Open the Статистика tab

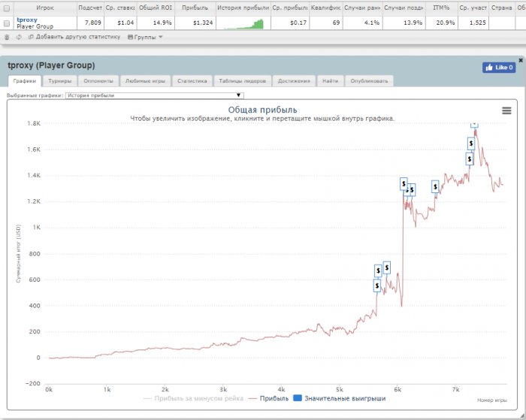pos(192,81)
